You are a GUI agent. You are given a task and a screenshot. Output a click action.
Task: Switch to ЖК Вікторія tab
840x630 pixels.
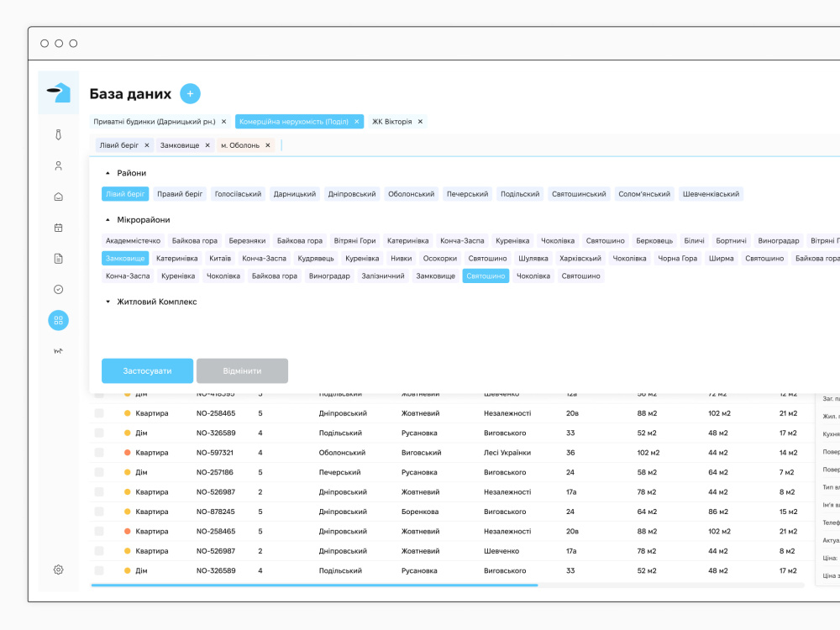pyautogui.click(x=392, y=122)
